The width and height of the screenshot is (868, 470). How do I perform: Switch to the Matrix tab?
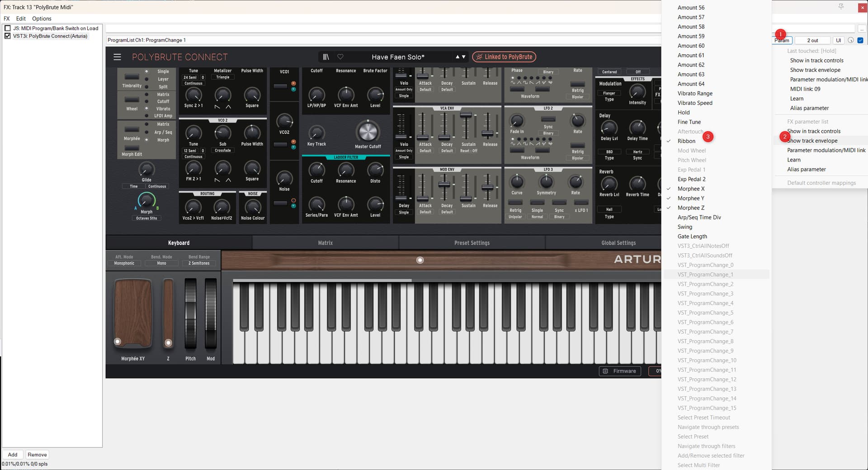[x=325, y=243]
